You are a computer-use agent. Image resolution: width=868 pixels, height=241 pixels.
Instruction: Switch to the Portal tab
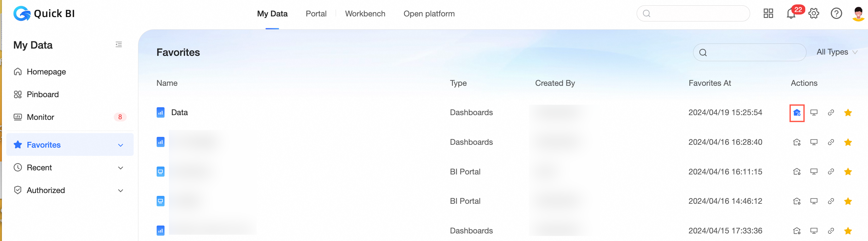pyautogui.click(x=316, y=14)
